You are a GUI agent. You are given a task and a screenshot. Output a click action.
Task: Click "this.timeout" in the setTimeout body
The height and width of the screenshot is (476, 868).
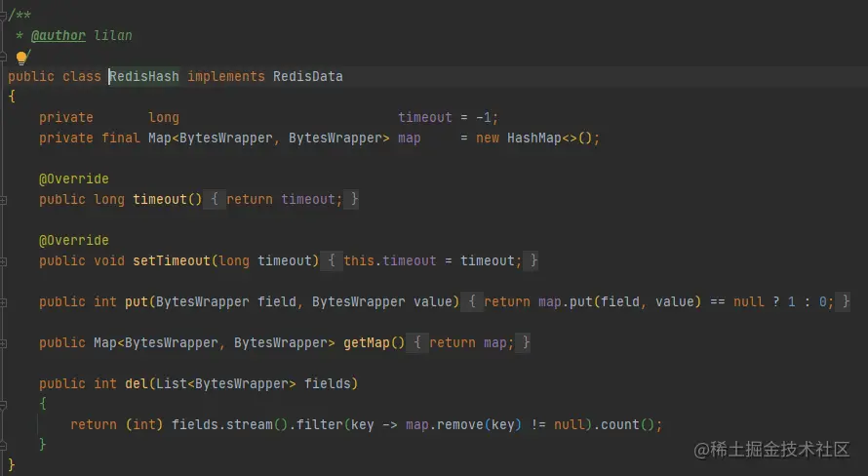click(x=390, y=260)
